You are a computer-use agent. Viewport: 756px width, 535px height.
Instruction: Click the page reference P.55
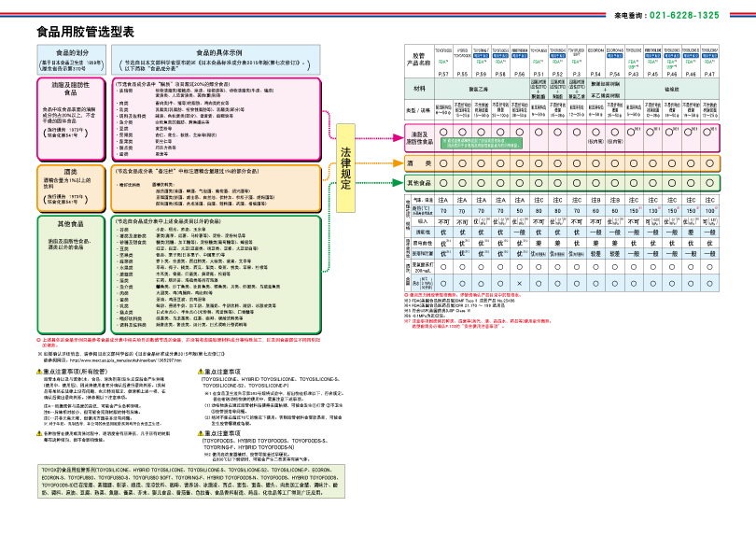(462, 75)
